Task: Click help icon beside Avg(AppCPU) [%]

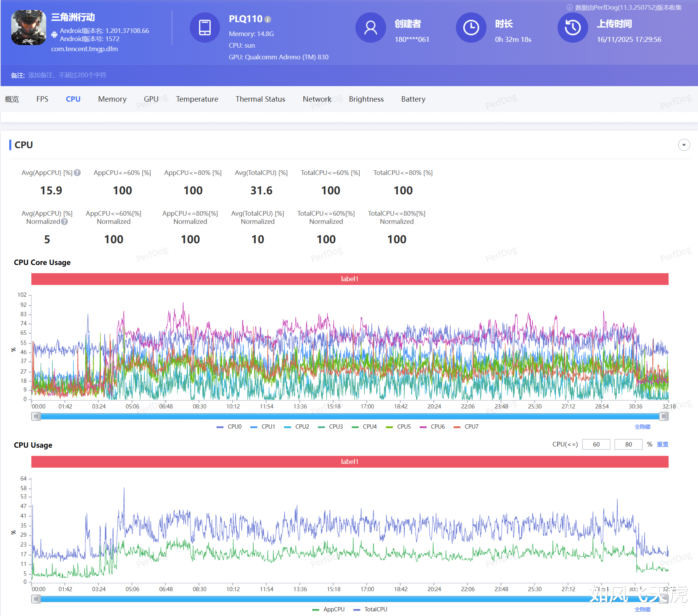Action: point(77,173)
